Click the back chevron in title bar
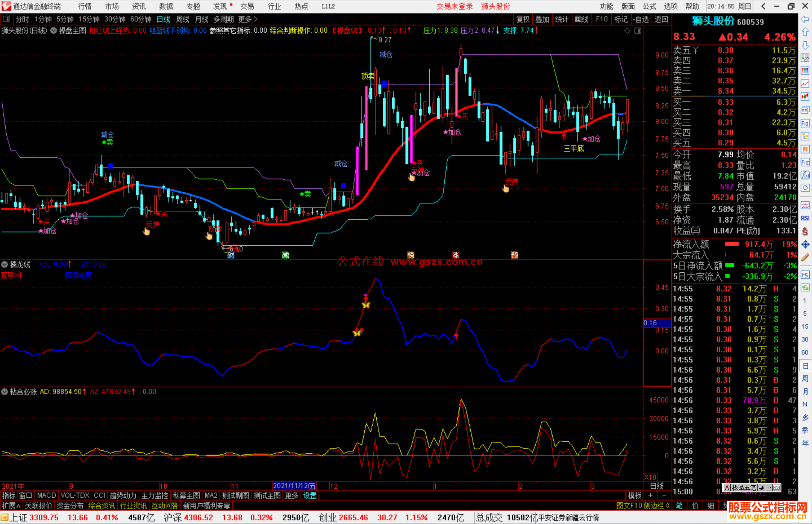 click(x=763, y=6)
